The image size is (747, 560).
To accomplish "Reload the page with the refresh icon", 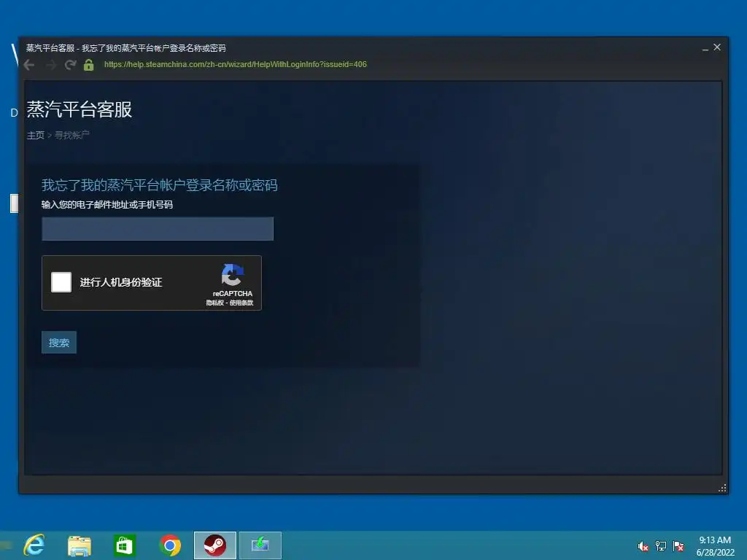I will click(x=71, y=65).
